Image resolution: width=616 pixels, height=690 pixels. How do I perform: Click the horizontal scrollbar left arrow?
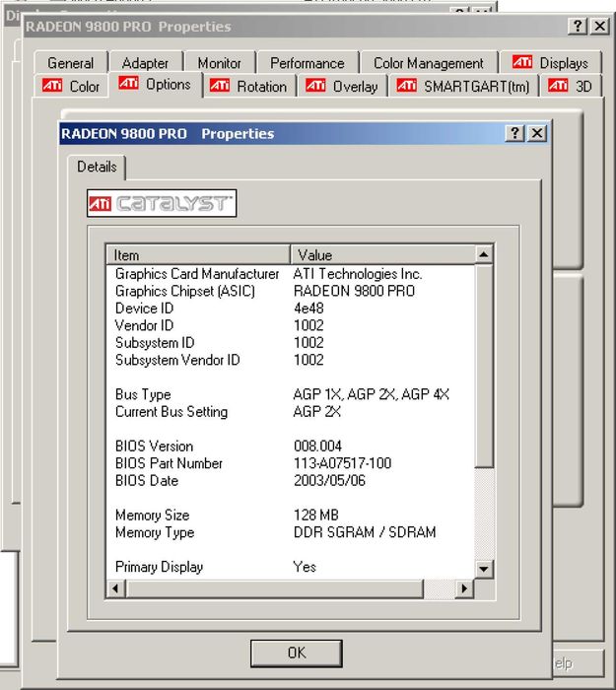115,588
